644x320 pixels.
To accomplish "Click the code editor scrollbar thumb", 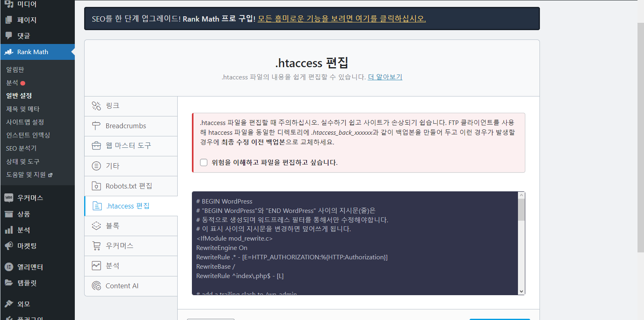I will pos(522,210).
